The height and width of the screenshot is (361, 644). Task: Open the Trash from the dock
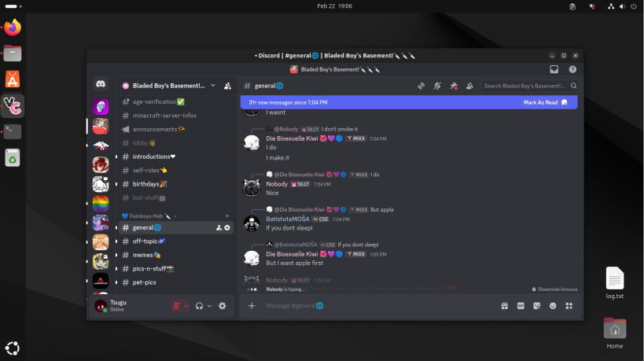pos(13,158)
